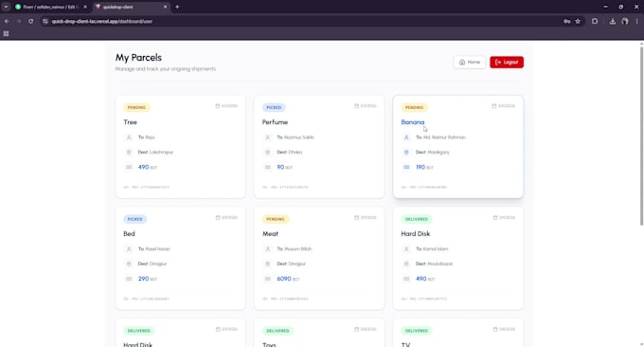This screenshot has height=347, width=644.
Task: Click the destination pin icon on Meat card
Action: click(267, 264)
